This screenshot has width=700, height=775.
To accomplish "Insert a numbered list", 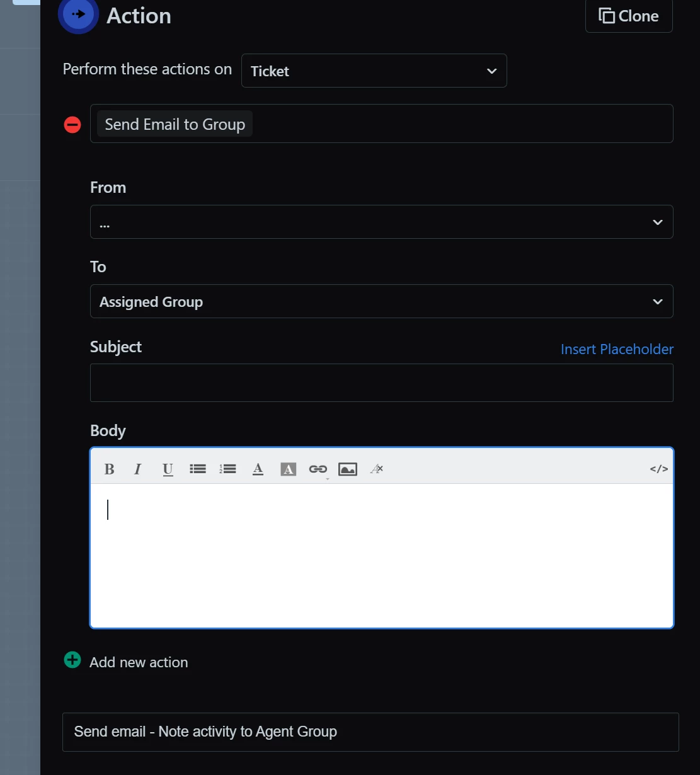I will 227,469.
